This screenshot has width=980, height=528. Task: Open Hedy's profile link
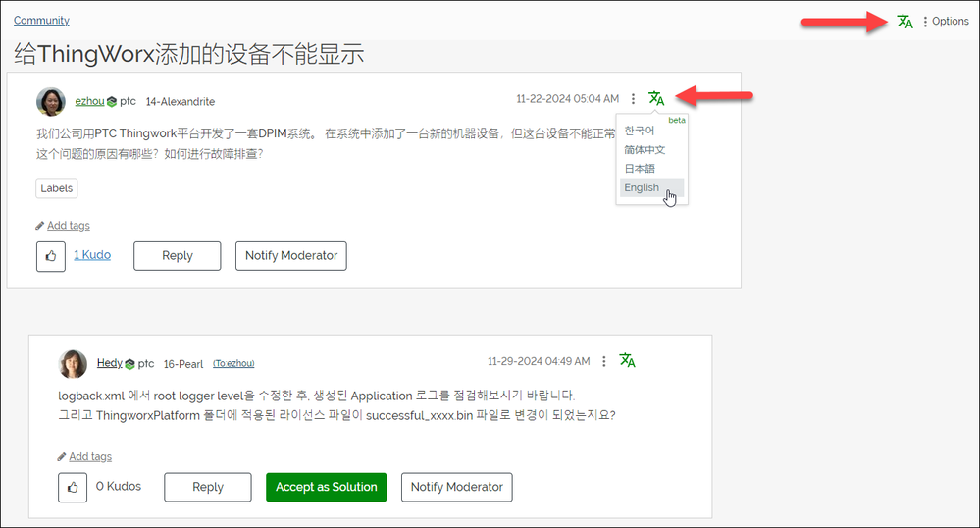[x=109, y=363]
